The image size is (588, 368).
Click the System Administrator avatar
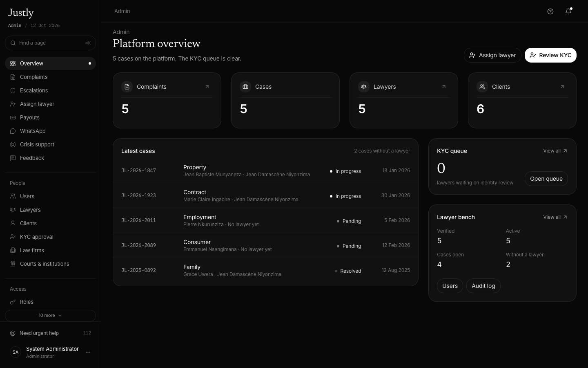[x=16, y=352]
